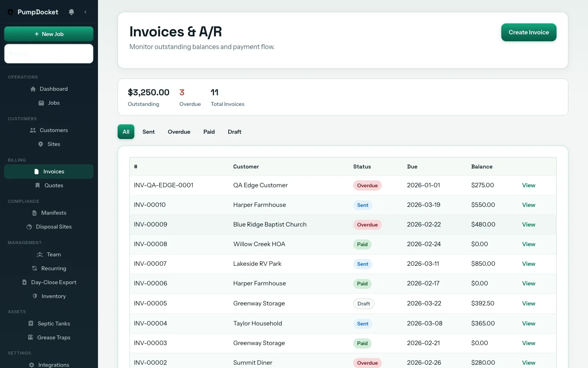Select the Dashboard icon in the sidebar
Viewport: 588px width, 368px height.
point(33,89)
